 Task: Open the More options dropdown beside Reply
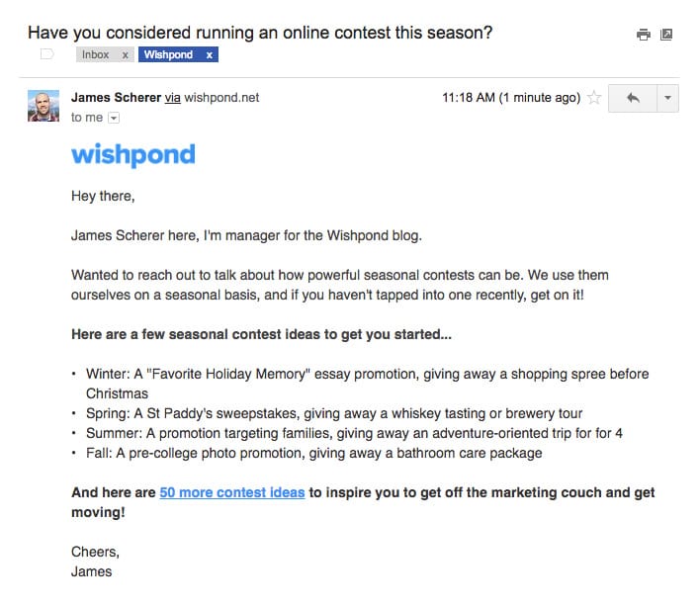pyautogui.click(x=667, y=98)
